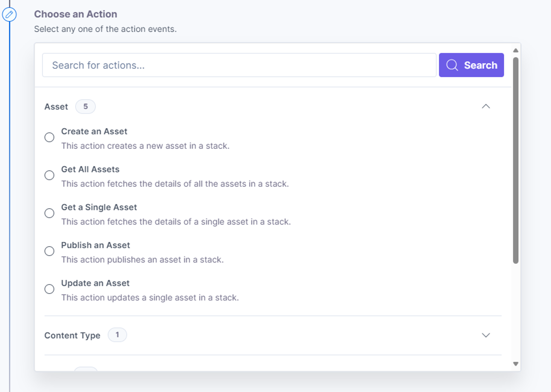551x392 pixels.
Task: Choose the Get a Single Asset option
Action: point(49,213)
